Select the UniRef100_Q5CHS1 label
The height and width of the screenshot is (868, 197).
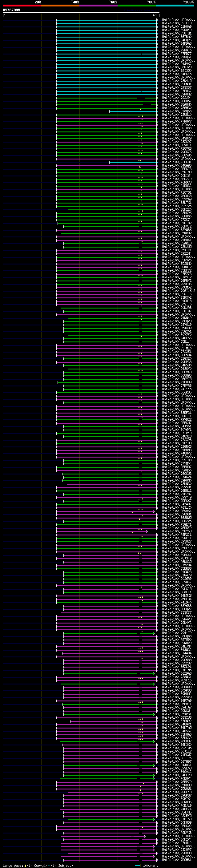(176, 859)
